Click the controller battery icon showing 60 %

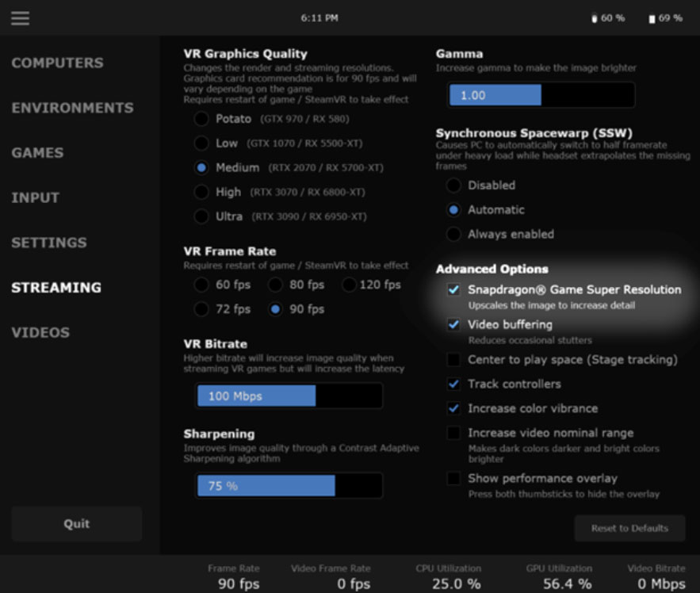click(x=595, y=18)
